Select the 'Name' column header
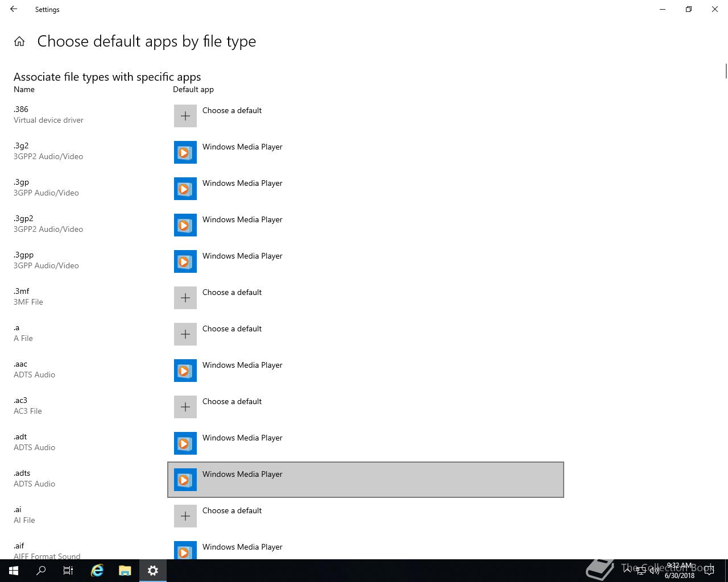The width and height of the screenshot is (728, 582). (24, 89)
